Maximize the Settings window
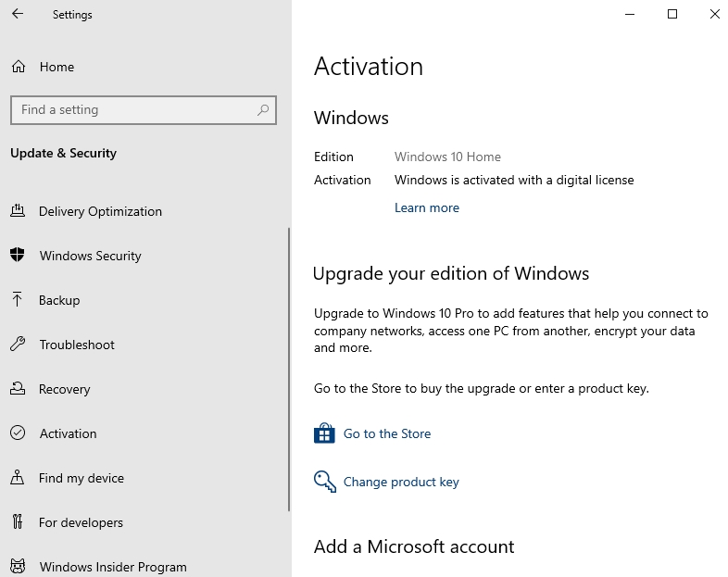The width and height of the screenshot is (728, 577). click(672, 14)
